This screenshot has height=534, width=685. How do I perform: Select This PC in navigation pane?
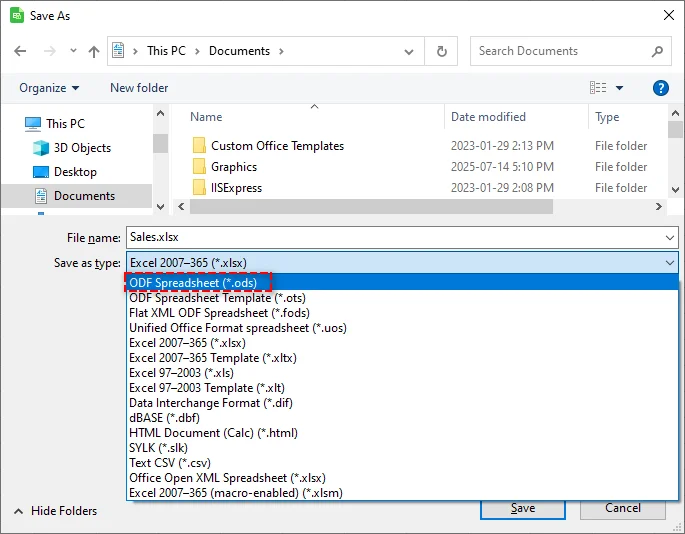point(66,124)
